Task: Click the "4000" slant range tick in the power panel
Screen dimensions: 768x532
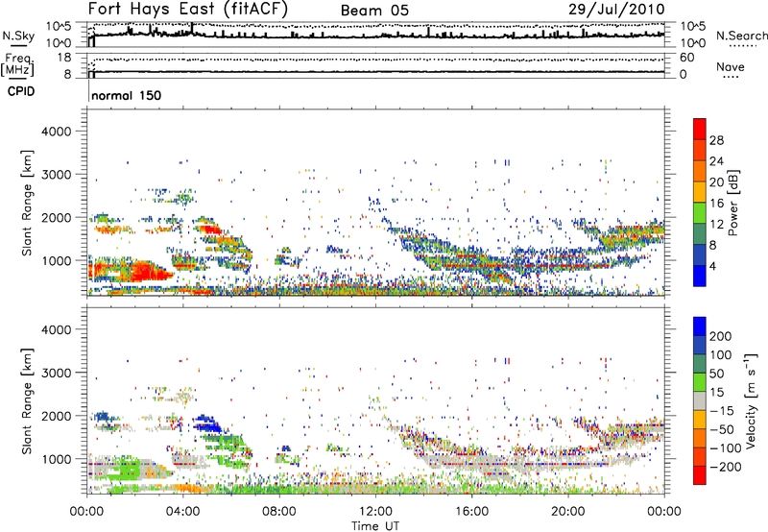Action: (x=56, y=132)
